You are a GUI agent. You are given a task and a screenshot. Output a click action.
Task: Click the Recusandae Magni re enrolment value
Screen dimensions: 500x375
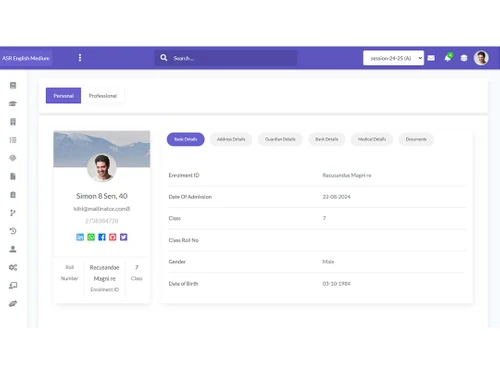[x=347, y=175]
